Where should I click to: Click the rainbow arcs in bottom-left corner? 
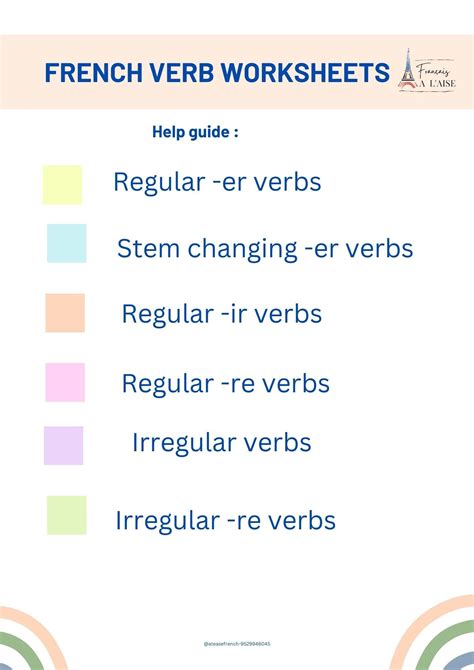pyautogui.click(x=30, y=639)
